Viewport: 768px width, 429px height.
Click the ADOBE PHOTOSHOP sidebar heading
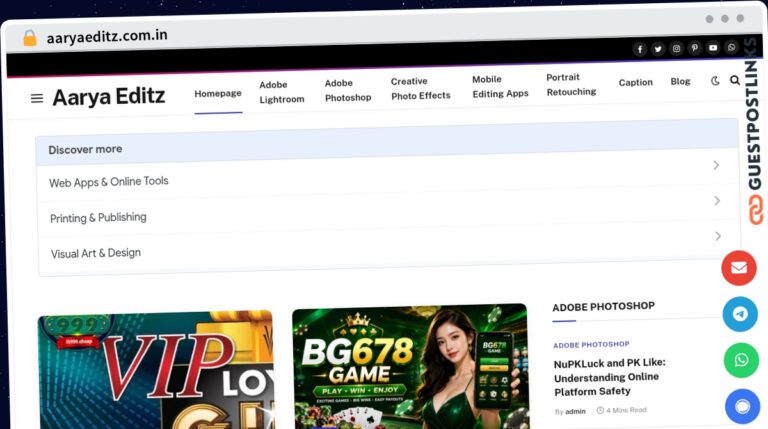point(603,307)
